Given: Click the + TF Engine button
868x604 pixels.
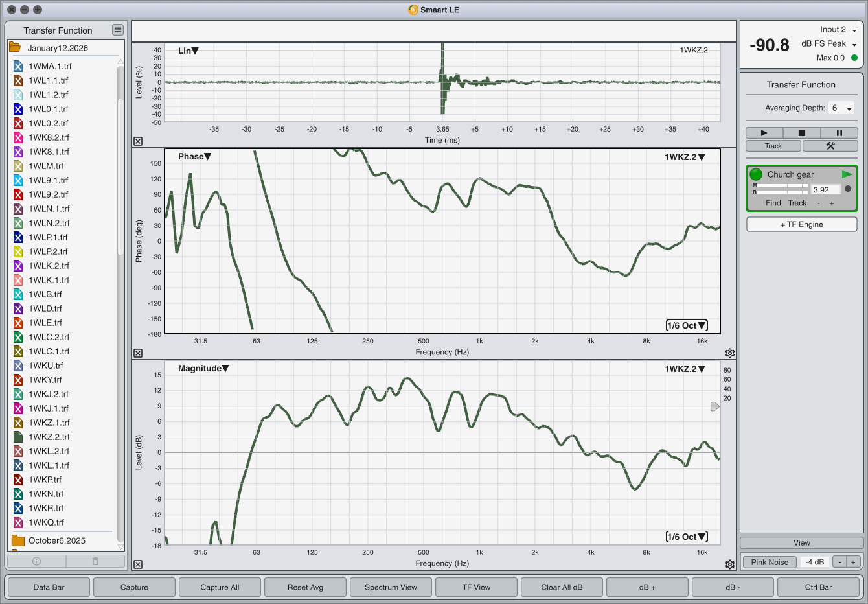Looking at the screenshot, I should [x=801, y=224].
